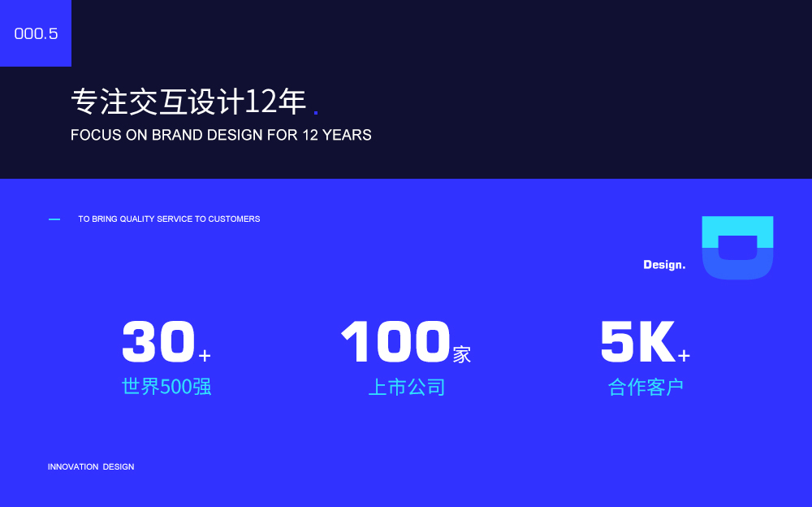Click the 000.5 page number badge

(x=36, y=33)
